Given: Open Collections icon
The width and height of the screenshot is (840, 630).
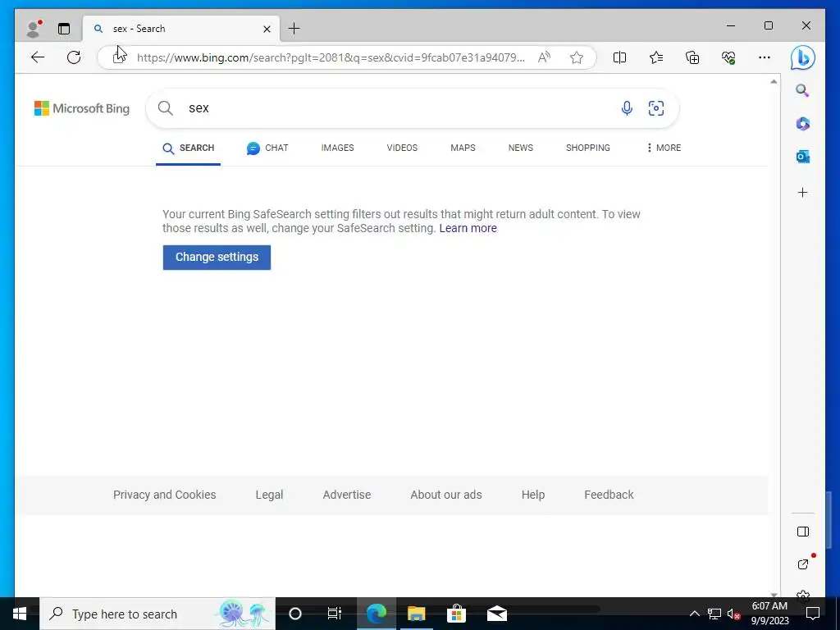Looking at the screenshot, I should 692,57.
